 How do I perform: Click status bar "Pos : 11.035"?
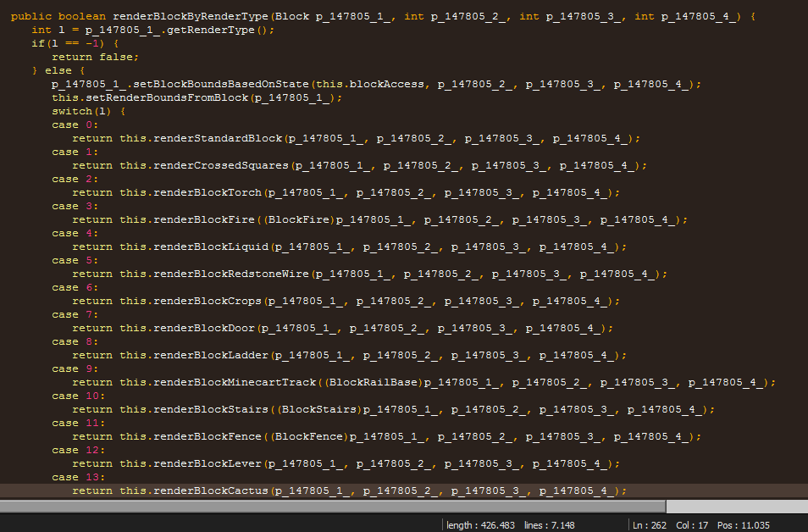(744, 525)
